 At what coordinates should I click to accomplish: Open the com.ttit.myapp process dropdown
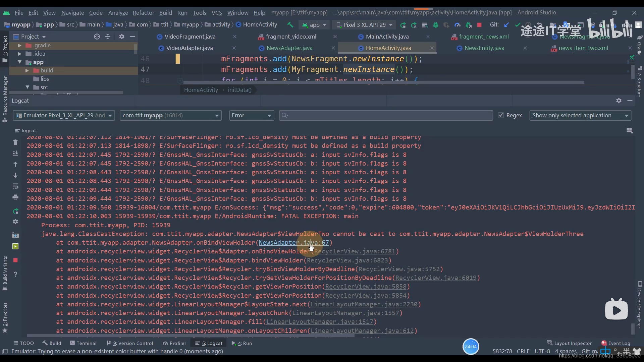pos(170,115)
